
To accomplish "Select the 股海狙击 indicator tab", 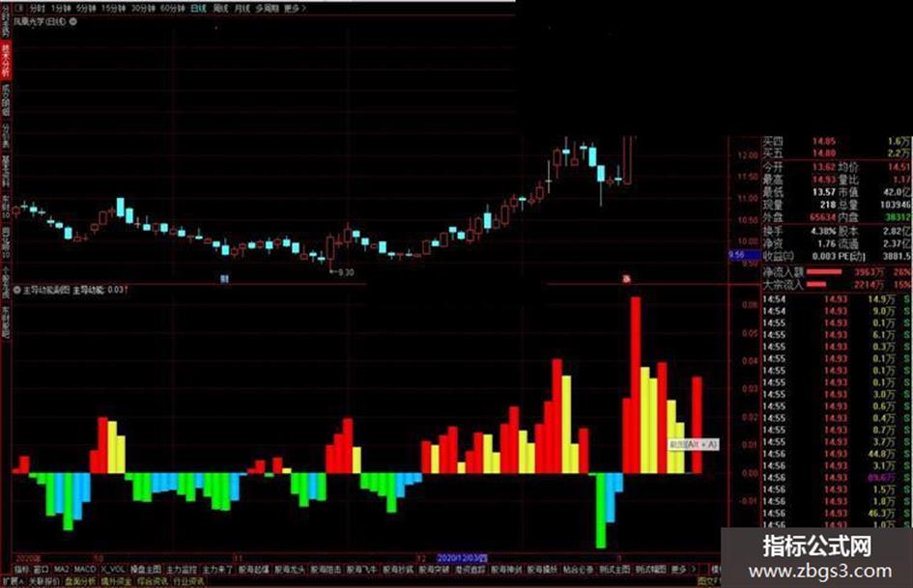I will tap(327, 570).
